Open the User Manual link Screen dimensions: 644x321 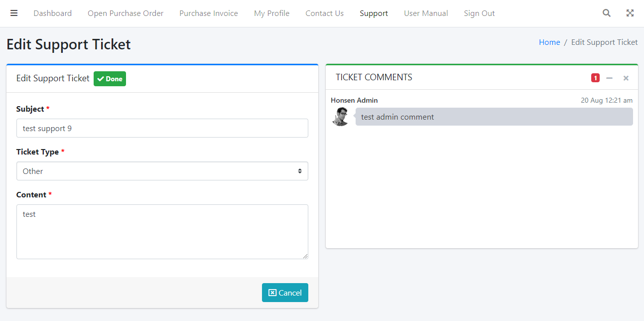pyautogui.click(x=426, y=13)
